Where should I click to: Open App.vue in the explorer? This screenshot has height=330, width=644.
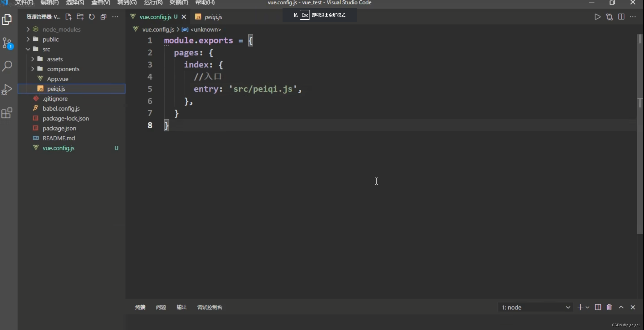click(72, 79)
